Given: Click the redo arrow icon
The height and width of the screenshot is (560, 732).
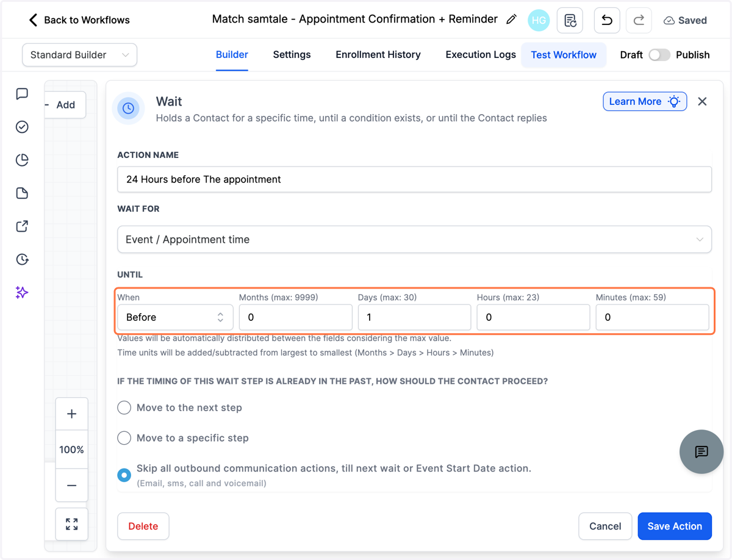Looking at the screenshot, I should pos(639,20).
